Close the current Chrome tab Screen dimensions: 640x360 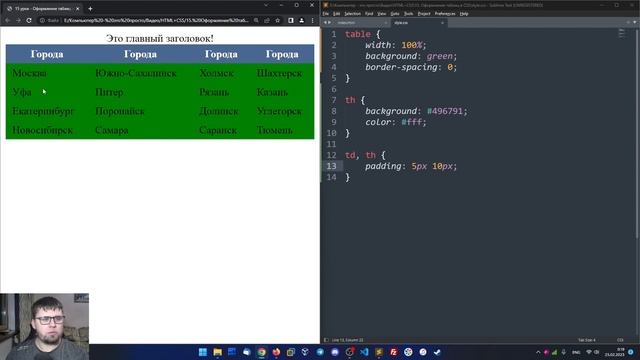coord(78,8)
